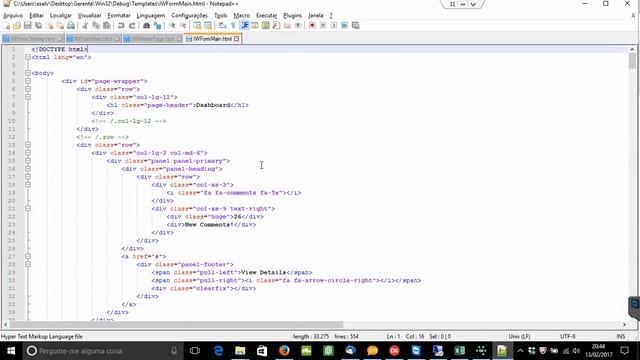
Task: Toggle Show All Characters paragraph icon
Action: pyautogui.click(x=233, y=26)
